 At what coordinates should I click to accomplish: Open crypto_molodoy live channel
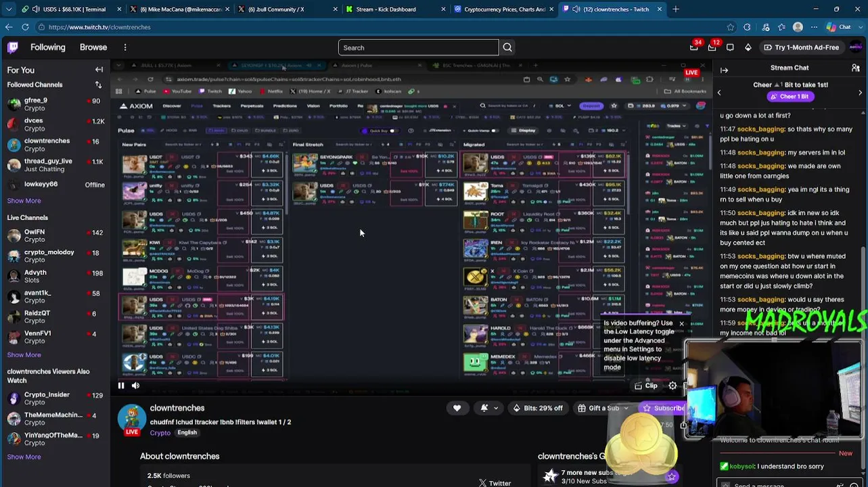55,256
